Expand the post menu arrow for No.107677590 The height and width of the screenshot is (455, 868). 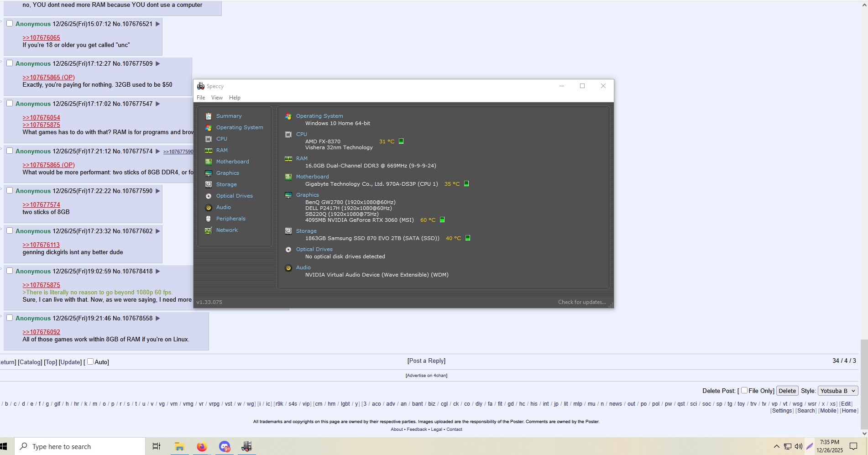(158, 191)
